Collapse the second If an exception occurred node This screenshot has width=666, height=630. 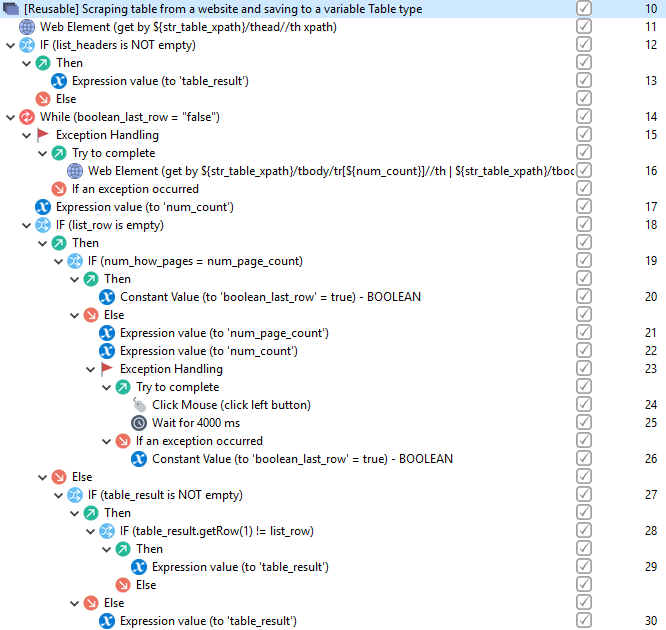(107, 441)
